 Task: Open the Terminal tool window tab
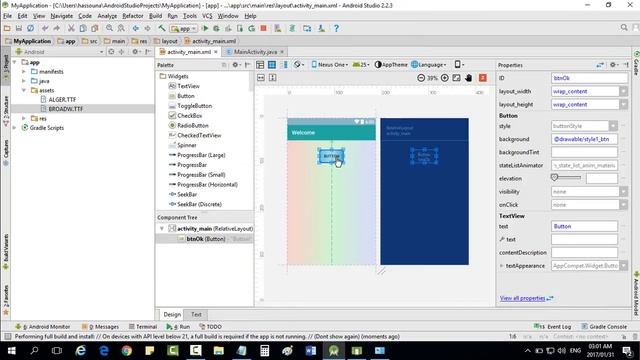point(143,327)
